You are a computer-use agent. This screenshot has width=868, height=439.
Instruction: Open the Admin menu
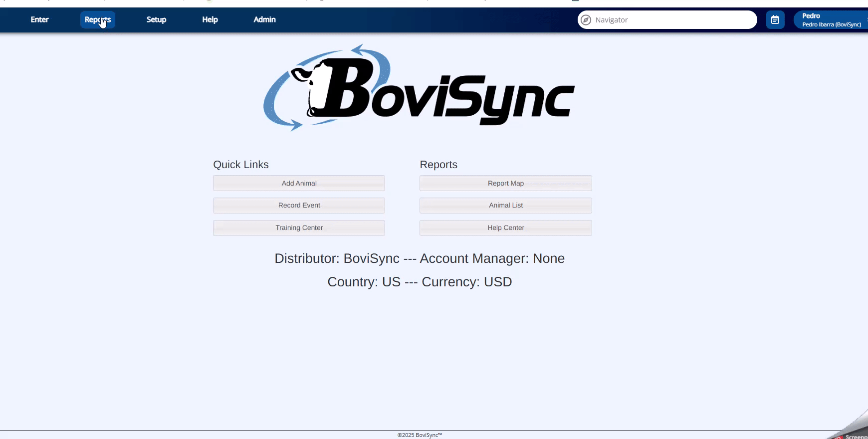click(x=264, y=19)
